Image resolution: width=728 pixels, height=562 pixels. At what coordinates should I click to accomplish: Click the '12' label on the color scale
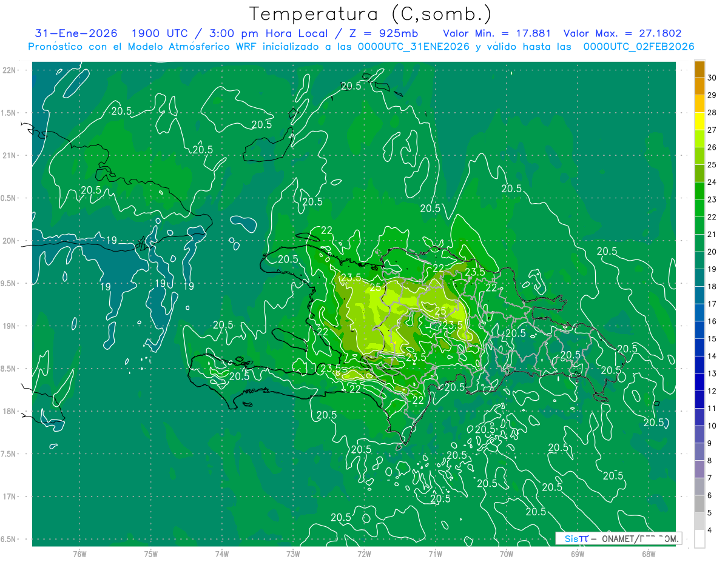(712, 391)
